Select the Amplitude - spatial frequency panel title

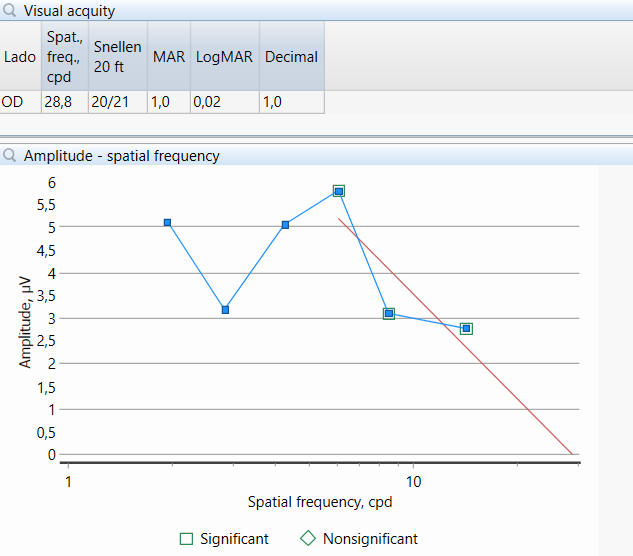[x=122, y=156]
